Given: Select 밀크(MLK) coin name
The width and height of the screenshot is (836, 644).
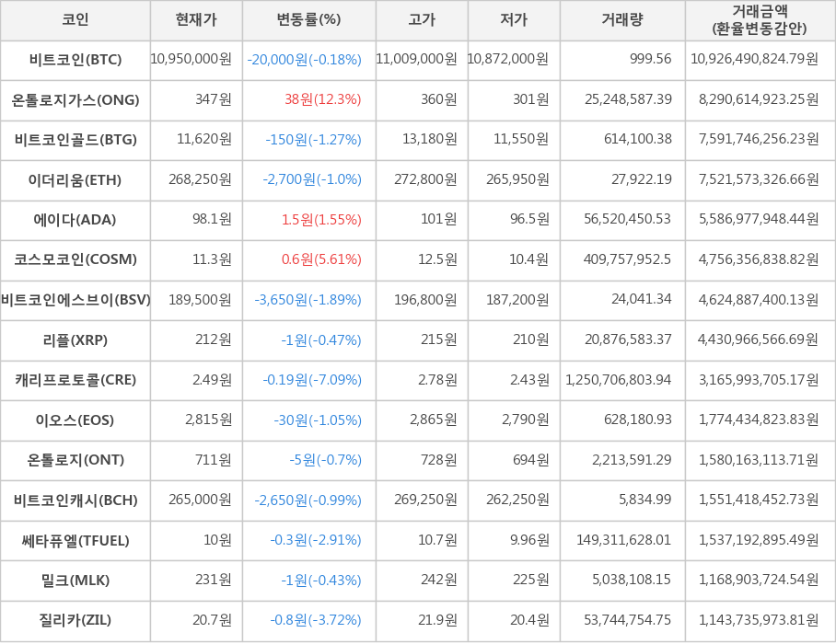Looking at the screenshot, I should tap(75, 581).
